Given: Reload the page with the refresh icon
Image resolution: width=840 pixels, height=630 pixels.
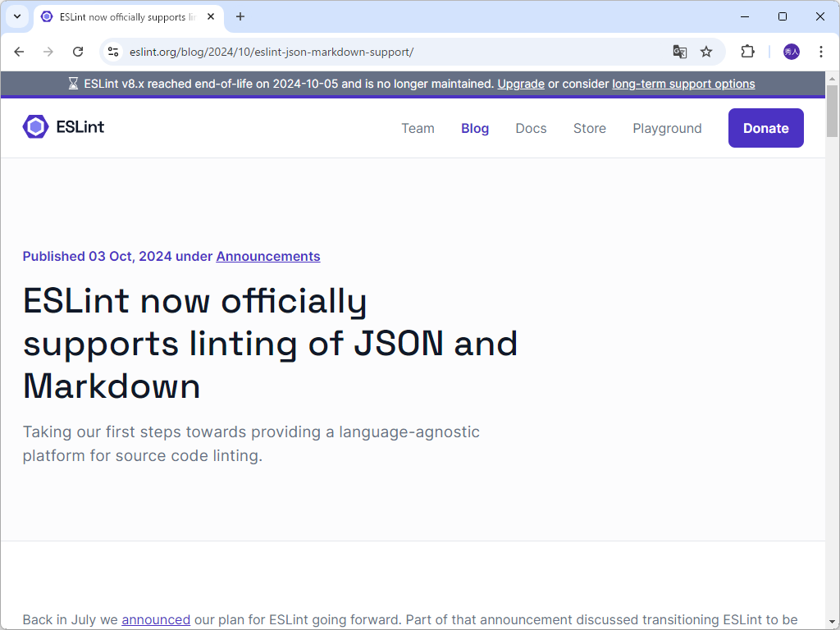Looking at the screenshot, I should click(x=78, y=52).
